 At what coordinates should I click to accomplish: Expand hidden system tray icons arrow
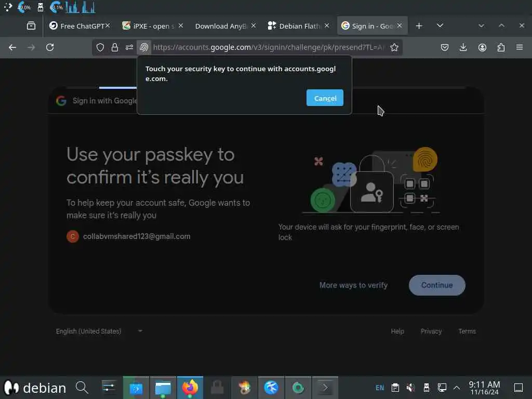(457, 388)
